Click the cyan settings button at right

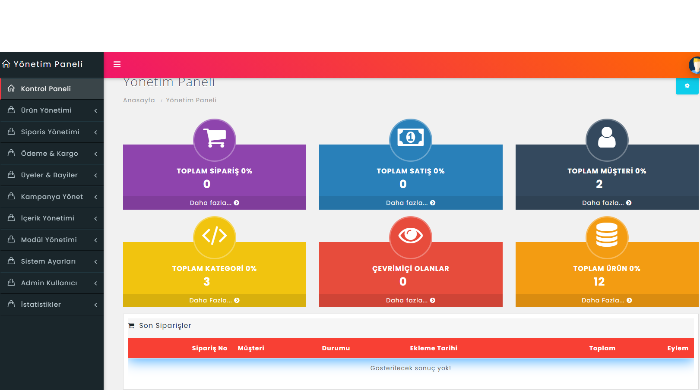(x=687, y=86)
